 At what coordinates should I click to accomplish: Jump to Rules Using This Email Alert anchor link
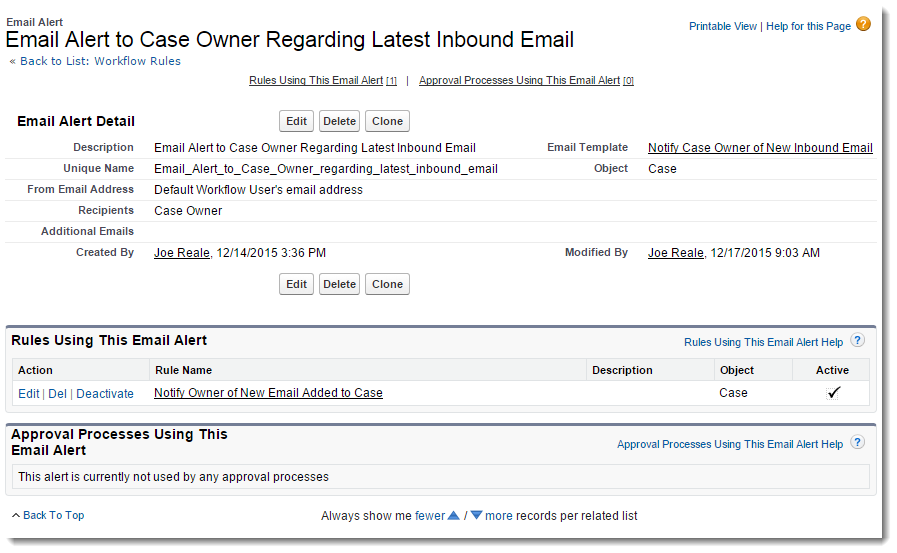tap(323, 81)
